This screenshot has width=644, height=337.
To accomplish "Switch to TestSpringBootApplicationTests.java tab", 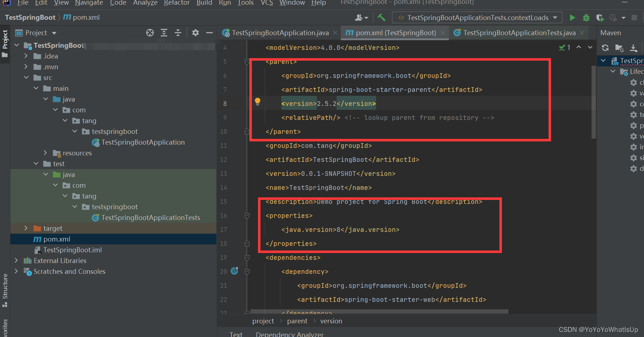I will pos(519,33).
